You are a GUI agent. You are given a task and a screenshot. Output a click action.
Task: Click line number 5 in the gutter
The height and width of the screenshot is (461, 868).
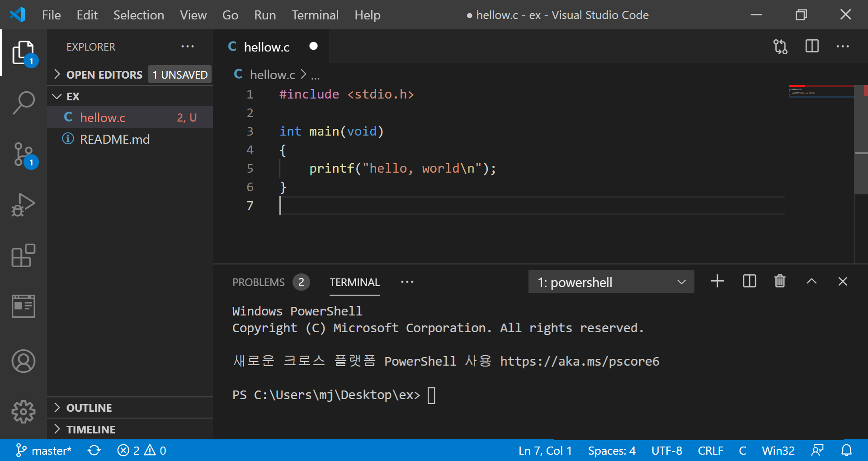[250, 169]
